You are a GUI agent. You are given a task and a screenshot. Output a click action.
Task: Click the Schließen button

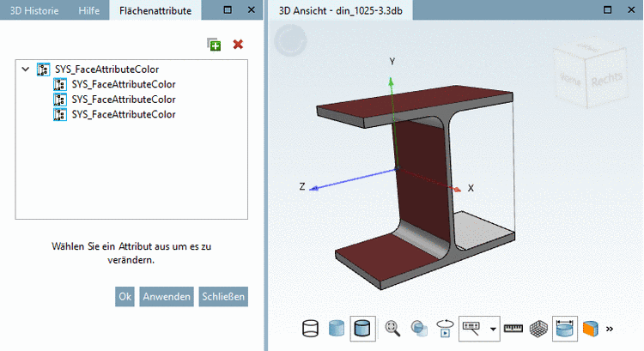223,296
